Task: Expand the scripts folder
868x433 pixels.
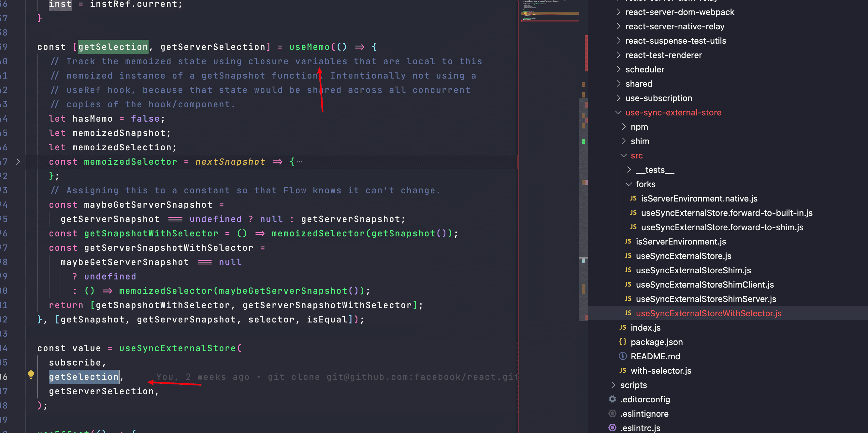Action: point(613,385)
